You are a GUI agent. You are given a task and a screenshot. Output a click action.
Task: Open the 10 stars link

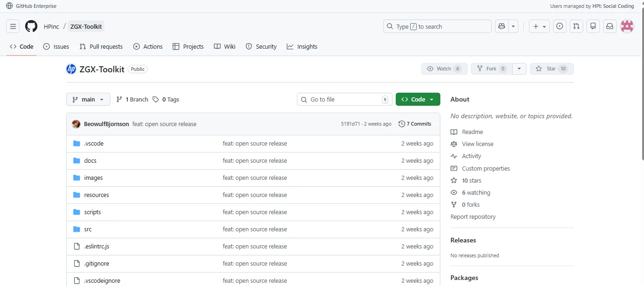tap(466, 181)
